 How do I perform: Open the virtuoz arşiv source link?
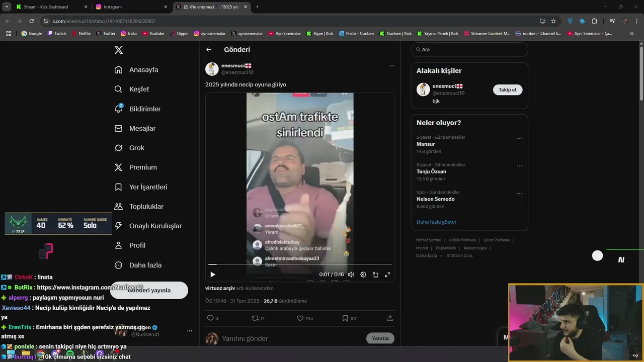[220, 288]
